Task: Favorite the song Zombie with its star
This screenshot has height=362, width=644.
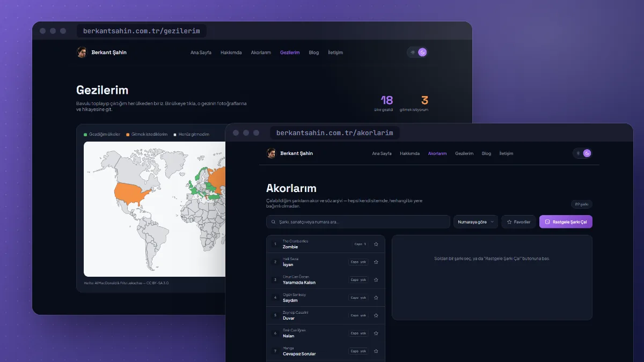Action: (376, 244)
